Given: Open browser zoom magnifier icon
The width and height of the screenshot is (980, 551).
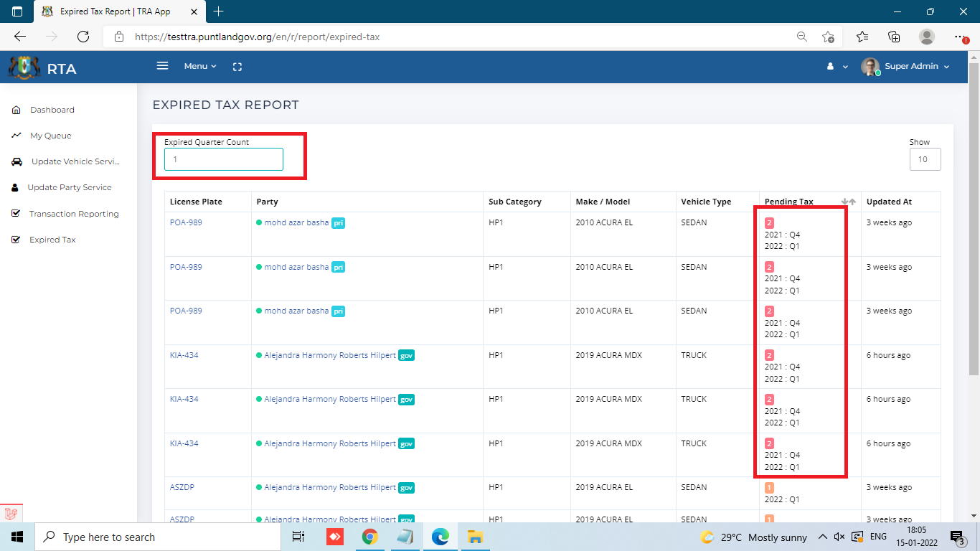Looking at the screenshot, I should pyautogui.click(x=802, y=37).
